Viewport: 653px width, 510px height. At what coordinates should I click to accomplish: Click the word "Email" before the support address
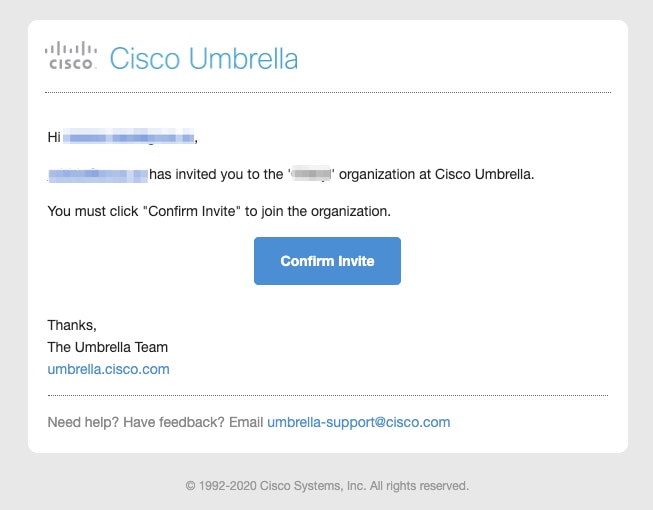(x=246, y=422)
